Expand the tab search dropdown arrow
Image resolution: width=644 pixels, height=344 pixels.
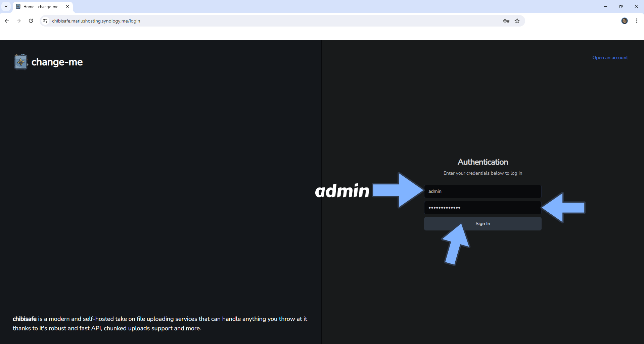tap(6, 6)
